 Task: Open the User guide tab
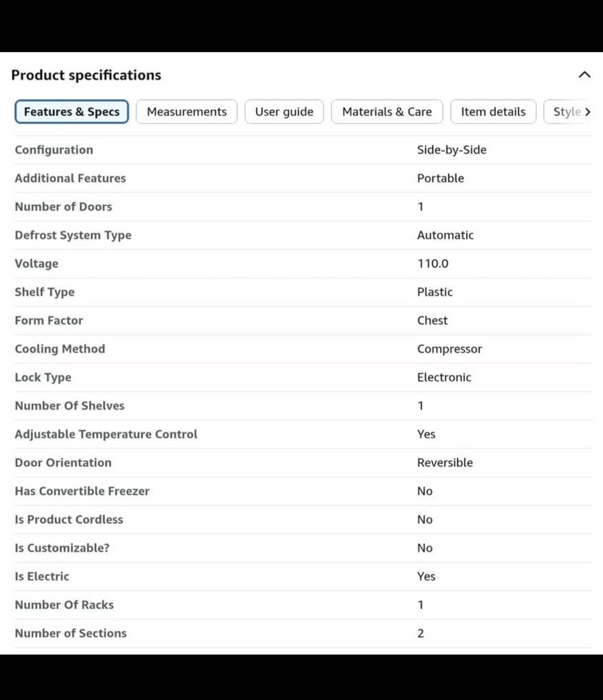(x=284, y=112)
